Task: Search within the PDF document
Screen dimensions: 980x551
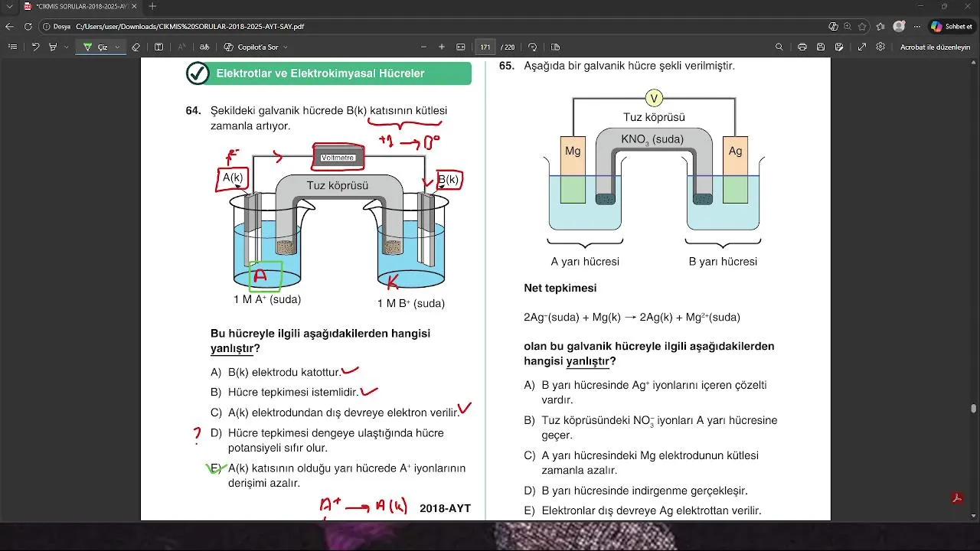Action: pyautogui.click(x=779, y=47)
